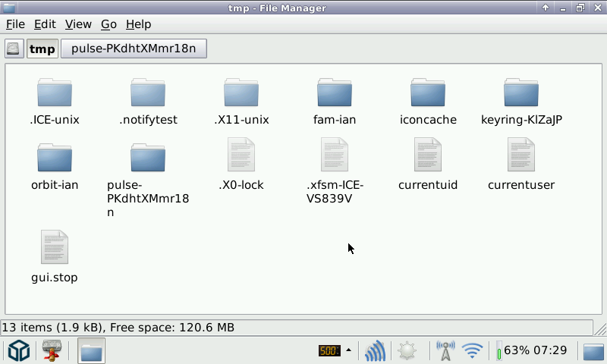Toggle the pulse-PKdhtXMmr18n path button
Image resolution: width=607 pixels, height=364 pixels.
(134, 49)
